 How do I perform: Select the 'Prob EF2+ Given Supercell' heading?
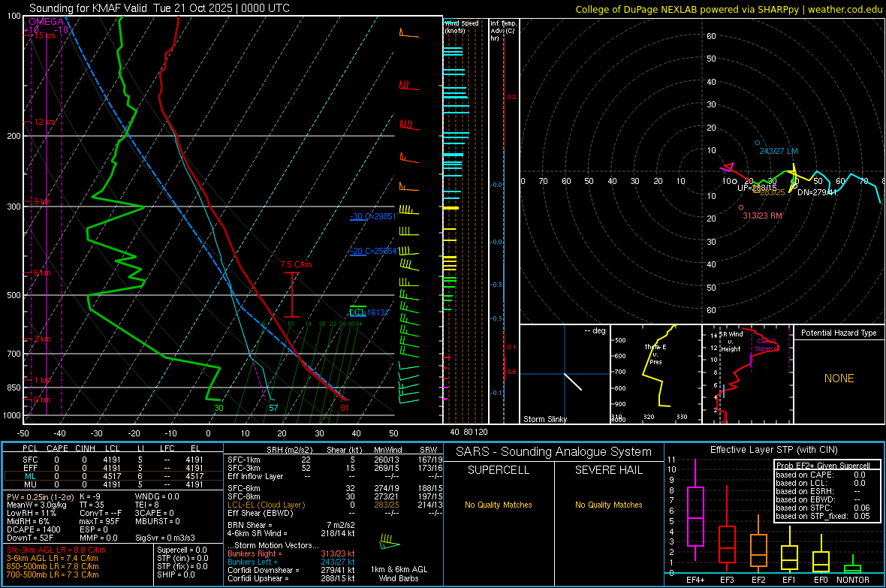tap(823, 466)
